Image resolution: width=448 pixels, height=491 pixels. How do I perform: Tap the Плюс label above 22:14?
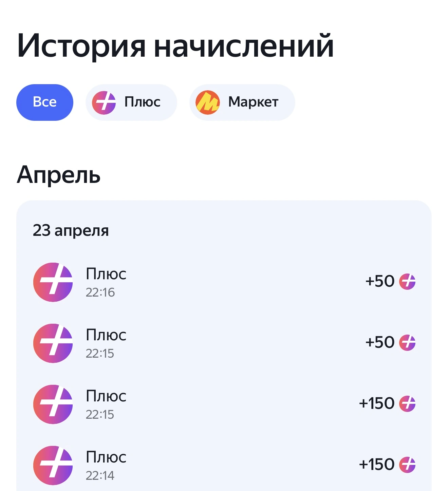pyautogui.click(x=106, y=457)
